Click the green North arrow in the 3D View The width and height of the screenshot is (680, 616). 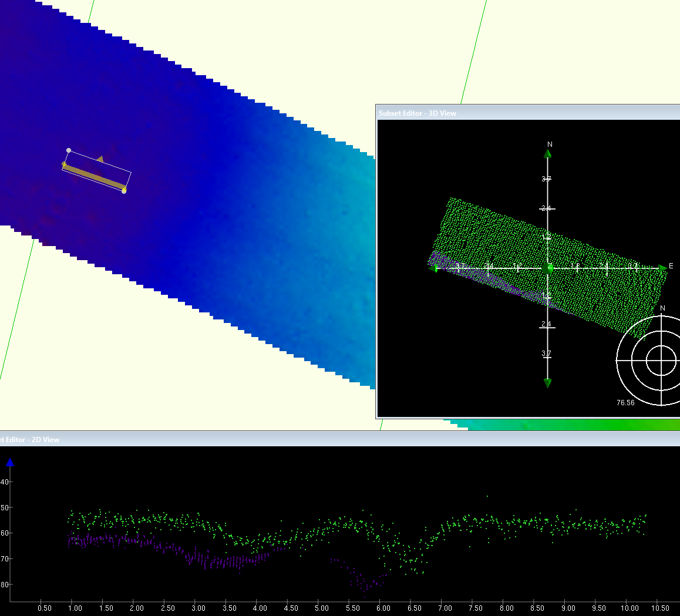click(547, 153)
